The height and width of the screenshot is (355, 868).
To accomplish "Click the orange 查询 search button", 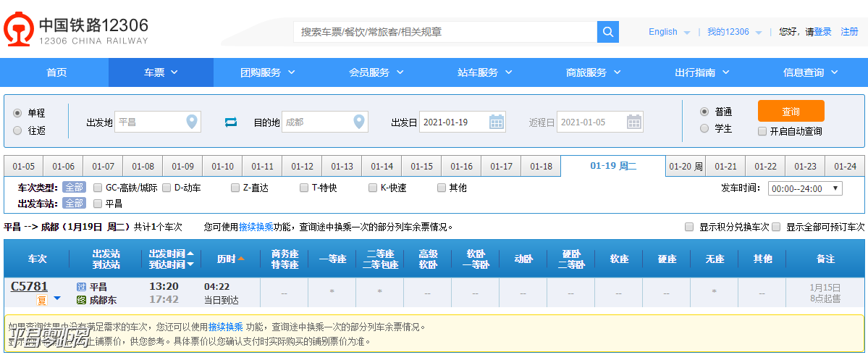I will (791, 111).
